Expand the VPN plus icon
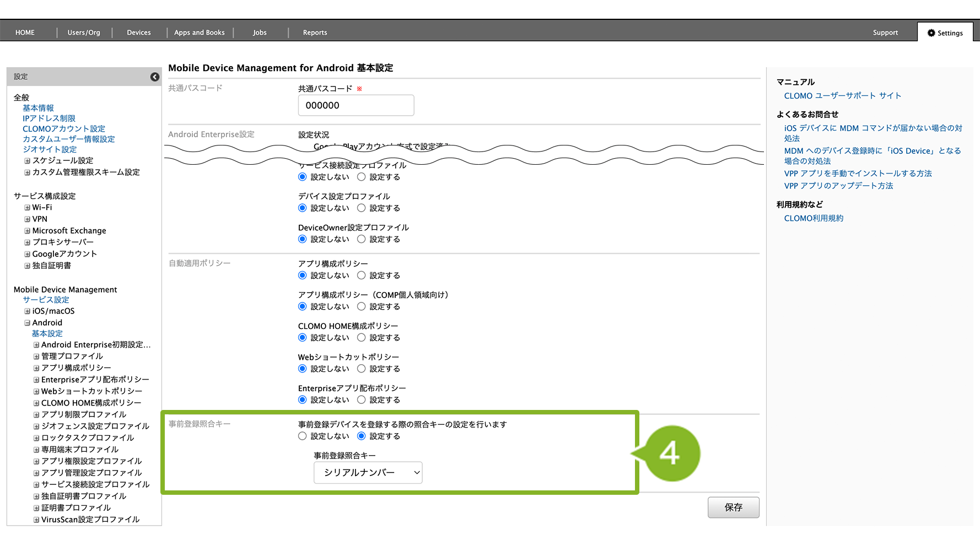The width and height of the screenshot is (980, 551). coord(27,219)
